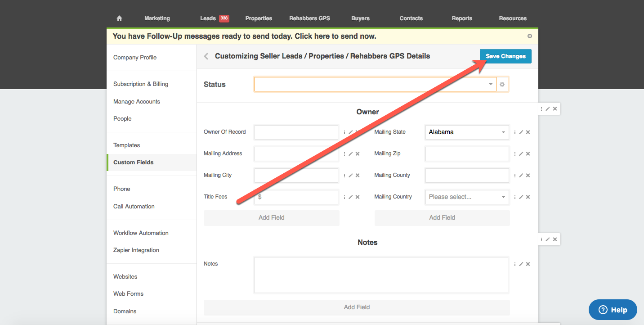Edit the Owner section with pencil icon

[x=548, y=109]
